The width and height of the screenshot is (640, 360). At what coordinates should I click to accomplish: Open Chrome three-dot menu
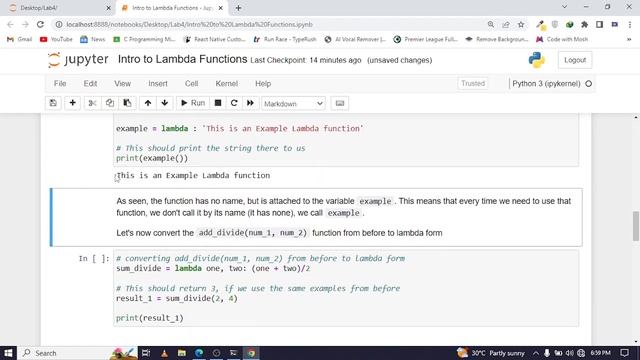630,24
